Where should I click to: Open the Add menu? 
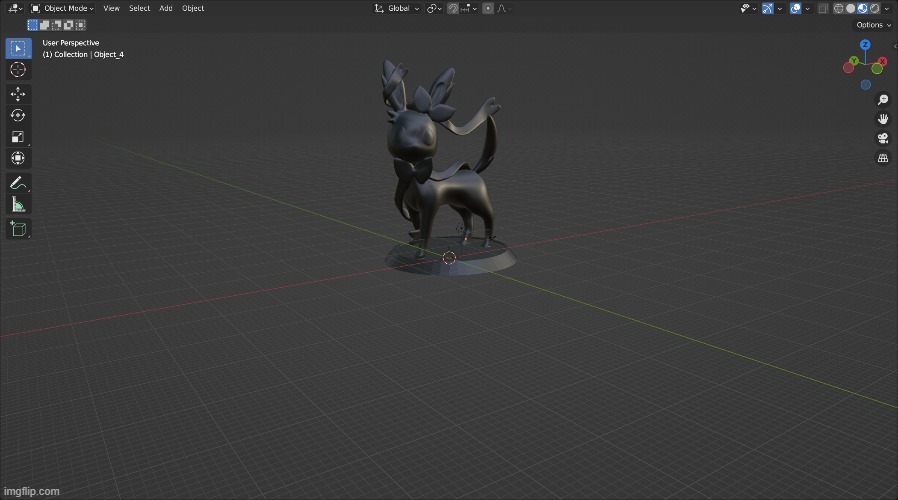(166, 8)
